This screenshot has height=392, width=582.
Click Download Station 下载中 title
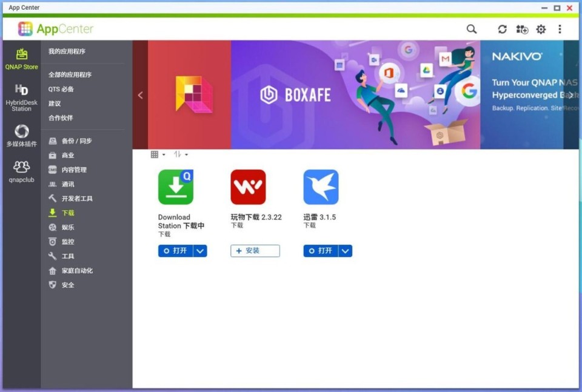[181, 221]
